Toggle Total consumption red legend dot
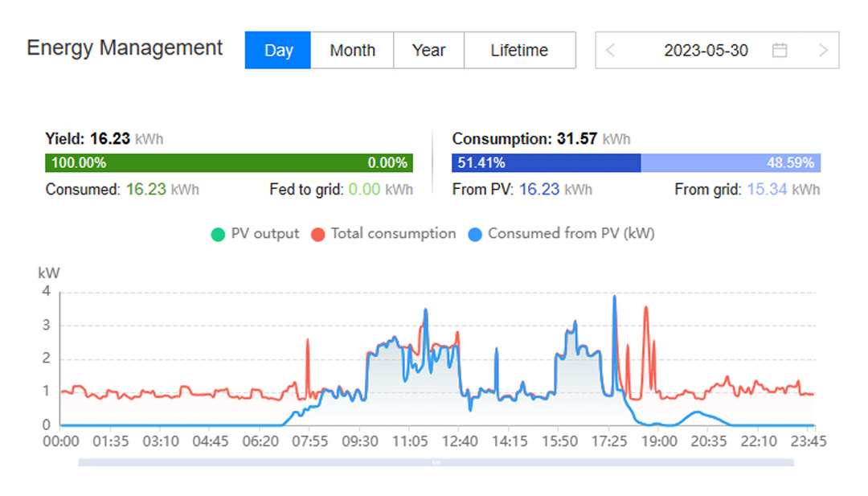 pos(317,235)
